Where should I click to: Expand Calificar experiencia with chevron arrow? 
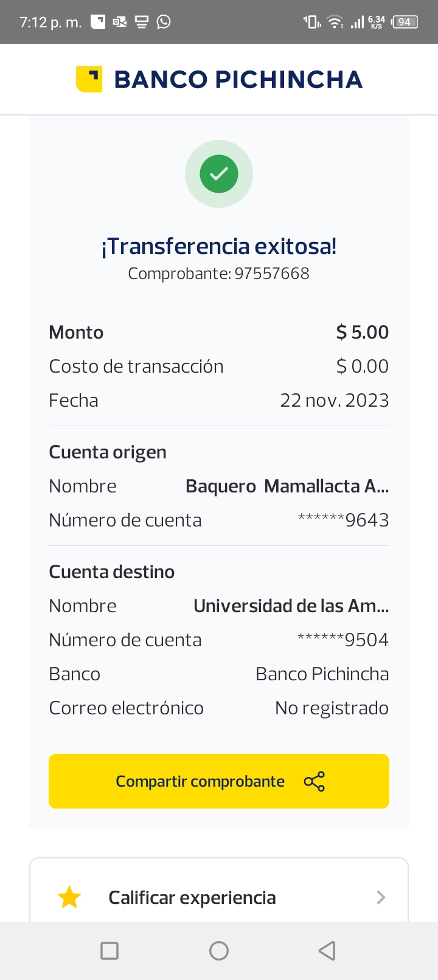381,897
